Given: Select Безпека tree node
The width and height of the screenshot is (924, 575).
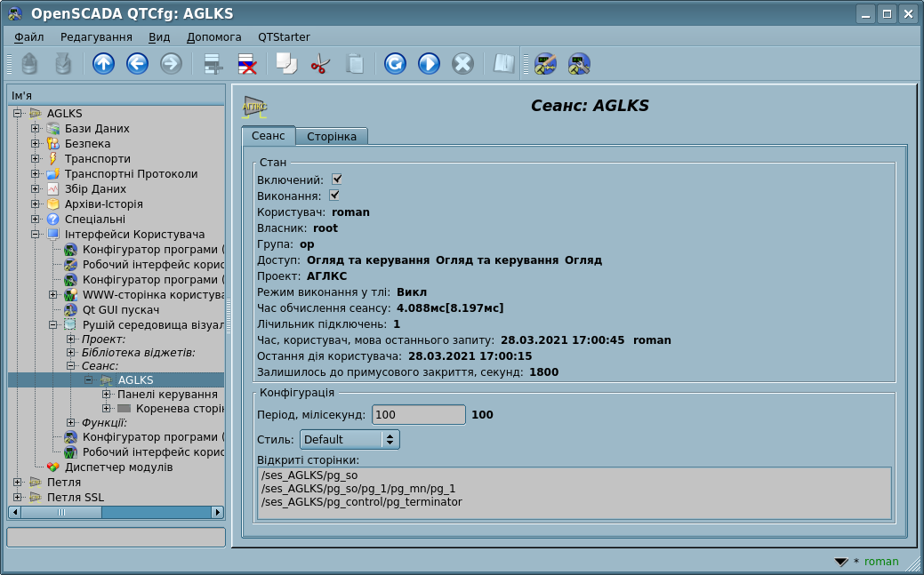Looking at the screenshot, I should click(87, 144).
